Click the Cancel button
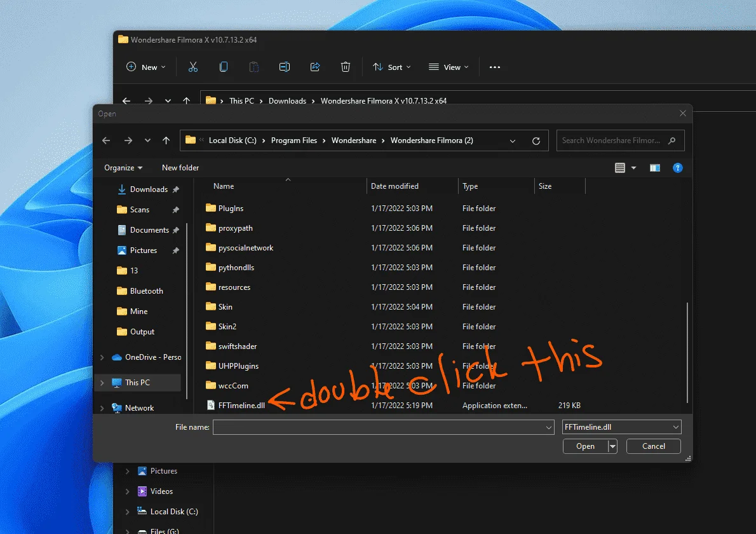The height and width of the screenshot is (534, 756). coord(653,446)
